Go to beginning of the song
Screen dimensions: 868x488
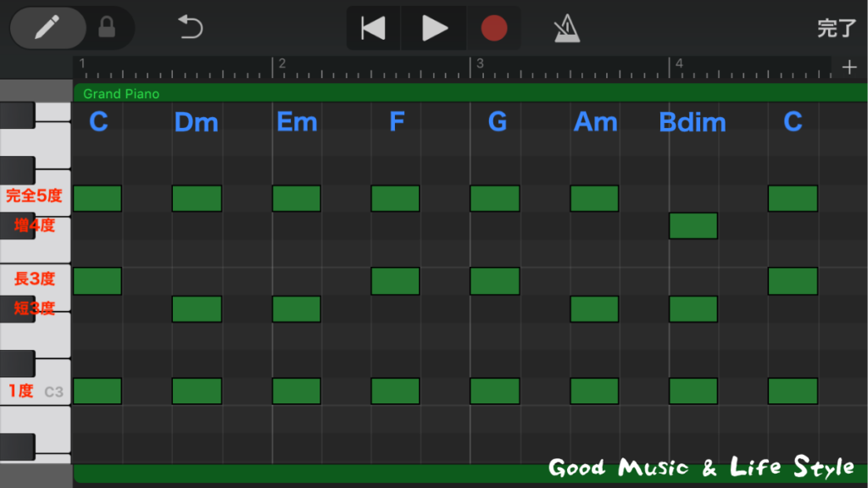(373, 28)
